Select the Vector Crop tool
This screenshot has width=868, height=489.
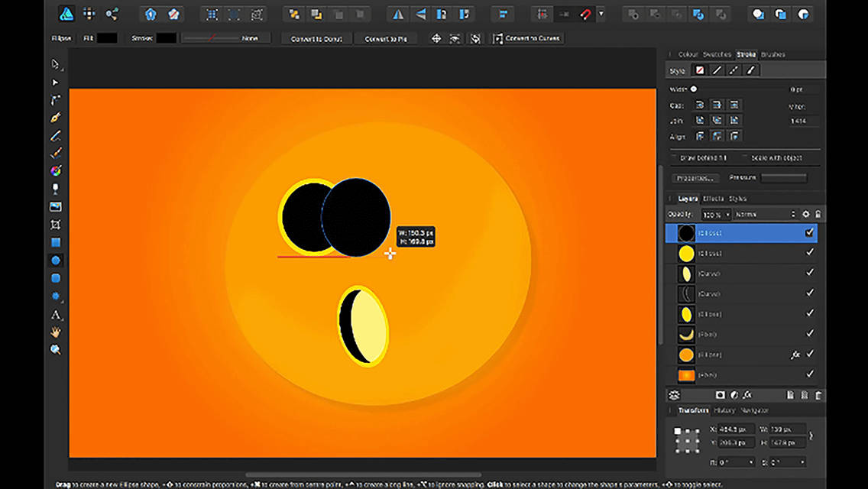[x=56, y=225]
